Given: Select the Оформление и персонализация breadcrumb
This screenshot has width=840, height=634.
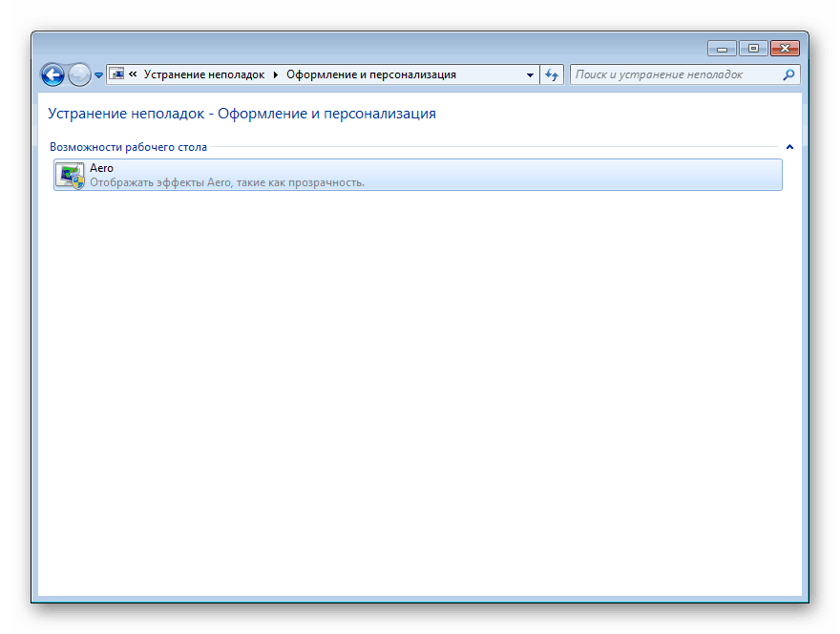Looking at the screenshot, I should click(x=371, y=74).
